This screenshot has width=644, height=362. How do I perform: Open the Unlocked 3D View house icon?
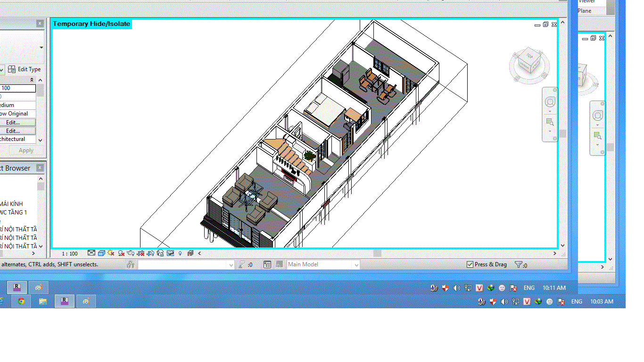(x=160, y=253)
